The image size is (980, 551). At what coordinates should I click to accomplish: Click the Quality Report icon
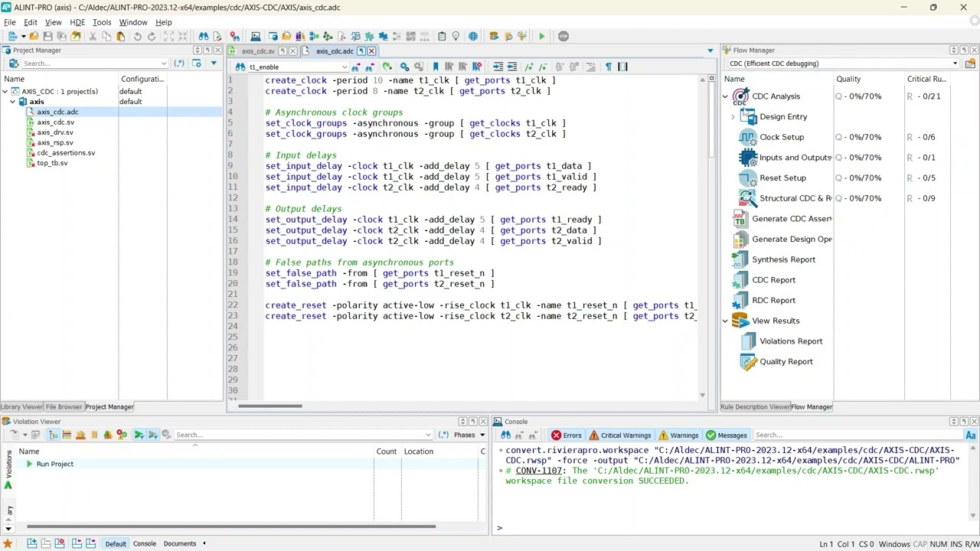pyautogui.click(x=747, y=361)
